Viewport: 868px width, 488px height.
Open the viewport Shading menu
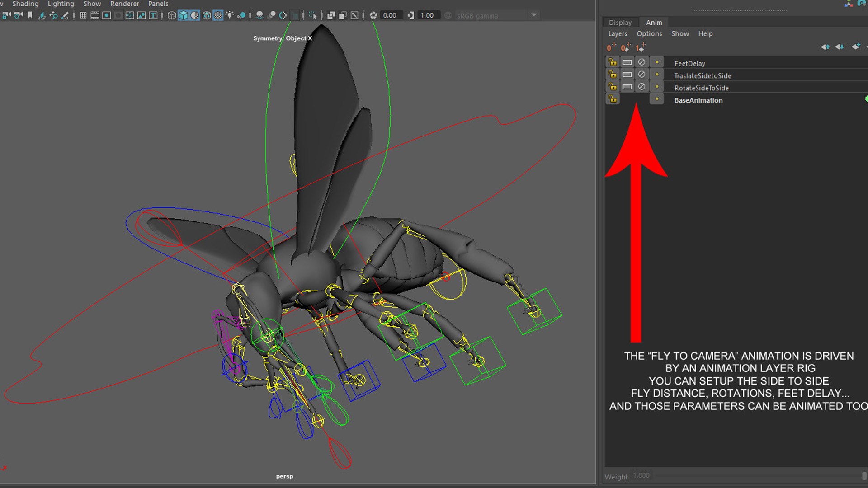click(x=25, y=4)
